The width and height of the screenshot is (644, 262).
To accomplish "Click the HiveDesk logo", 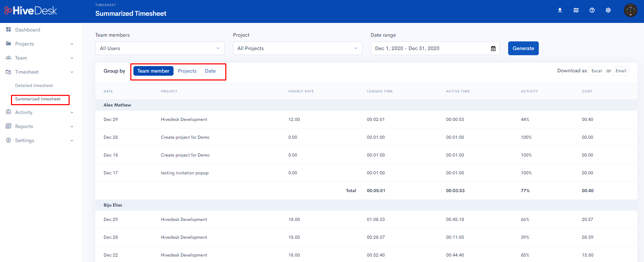I will click(31, 11).
